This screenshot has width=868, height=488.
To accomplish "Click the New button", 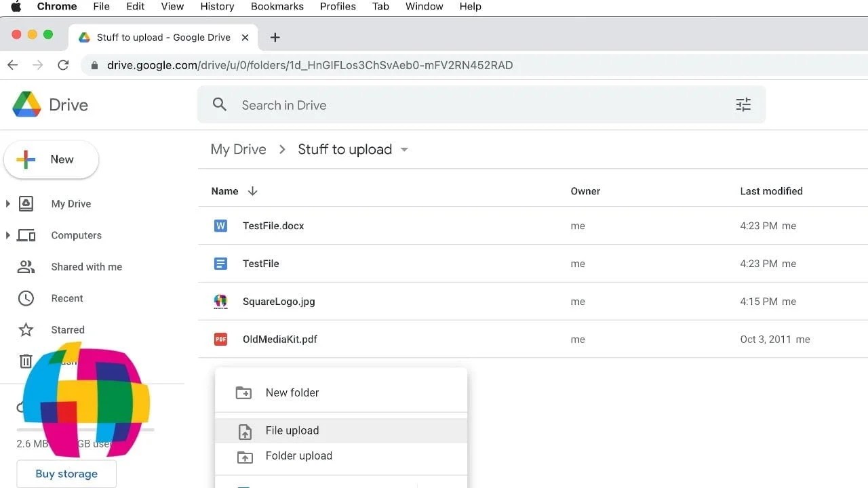I will pos(51,159).
